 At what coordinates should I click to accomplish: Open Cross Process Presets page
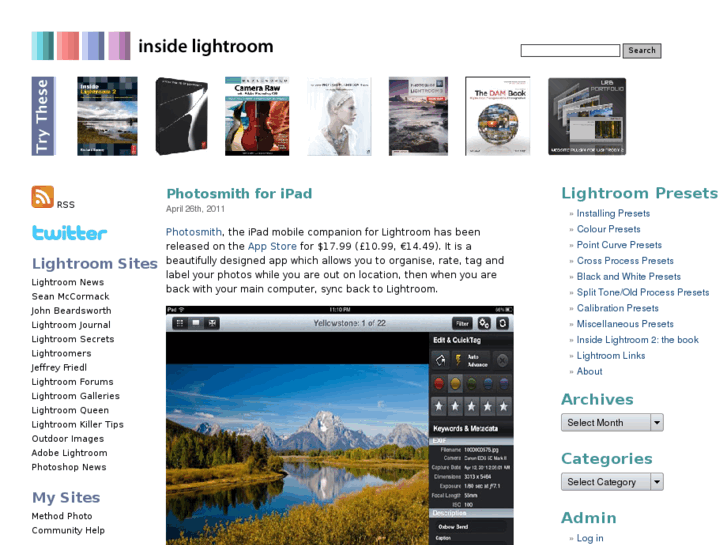[625, 261]
